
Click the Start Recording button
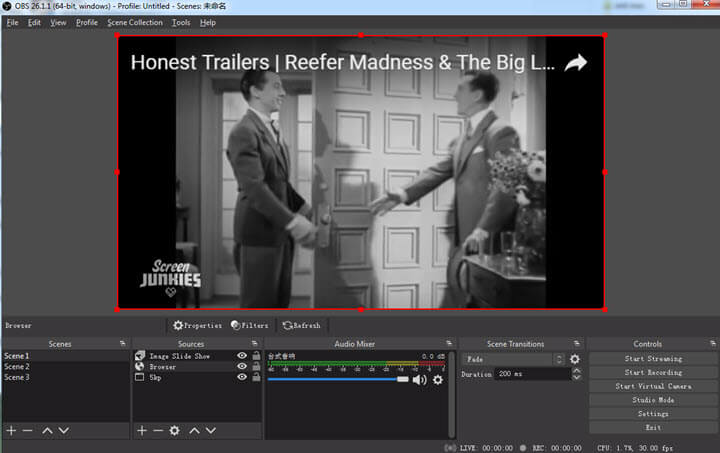click(653, 372)
